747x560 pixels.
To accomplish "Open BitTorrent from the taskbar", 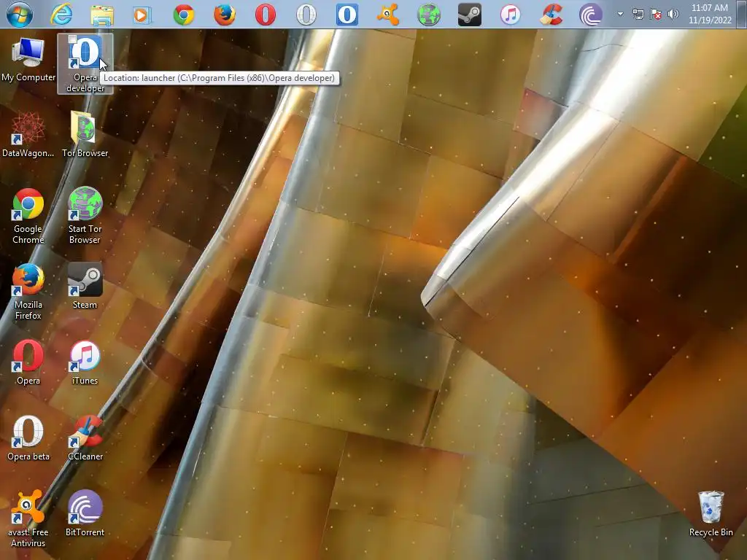I will (x=591, y=15).
